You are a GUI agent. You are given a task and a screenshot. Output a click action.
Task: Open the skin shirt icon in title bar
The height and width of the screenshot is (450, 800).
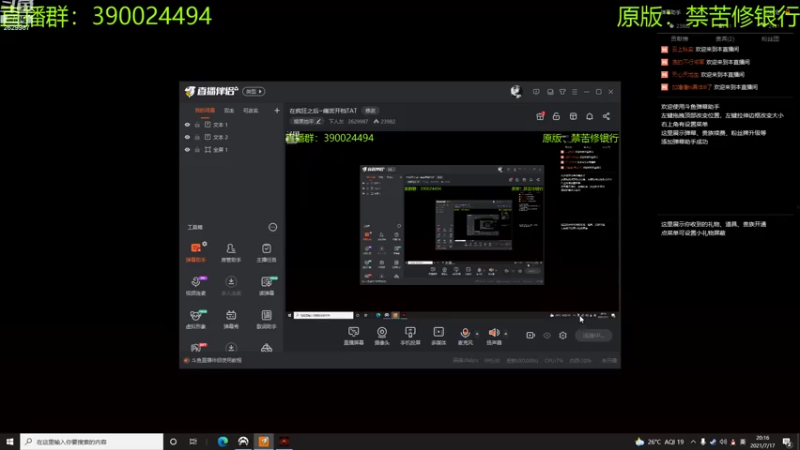[562, 92]
